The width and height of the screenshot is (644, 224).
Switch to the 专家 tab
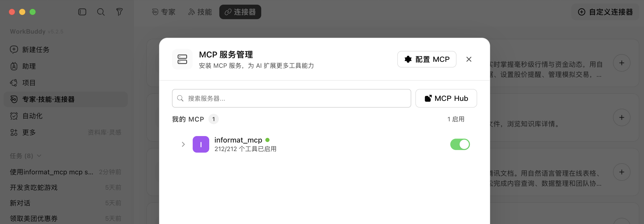coord(164,12)
